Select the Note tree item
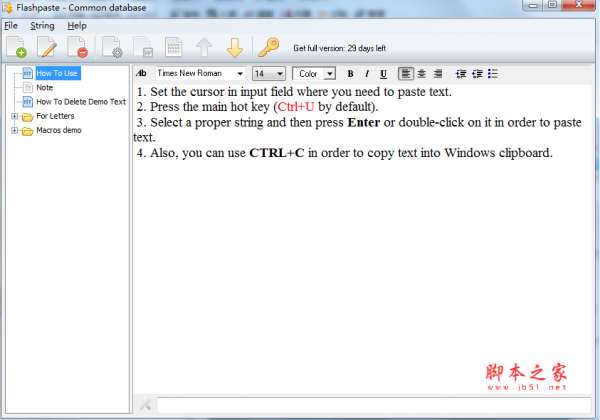Screen dimensions: 600x420 44,88
